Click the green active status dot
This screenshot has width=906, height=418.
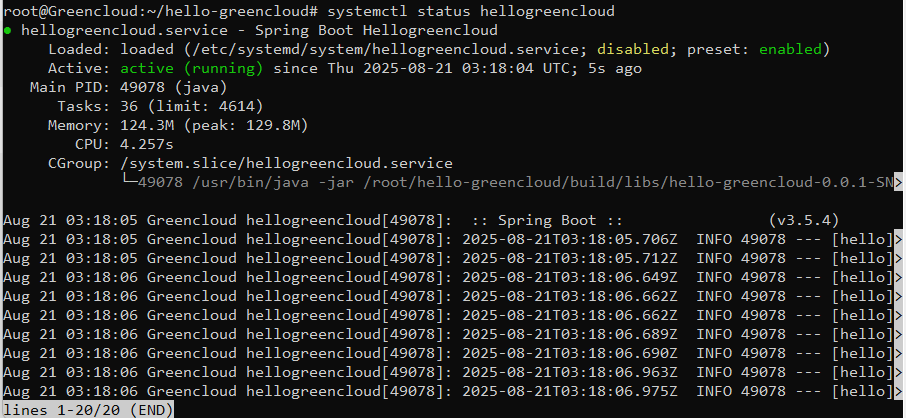point(8,31)
